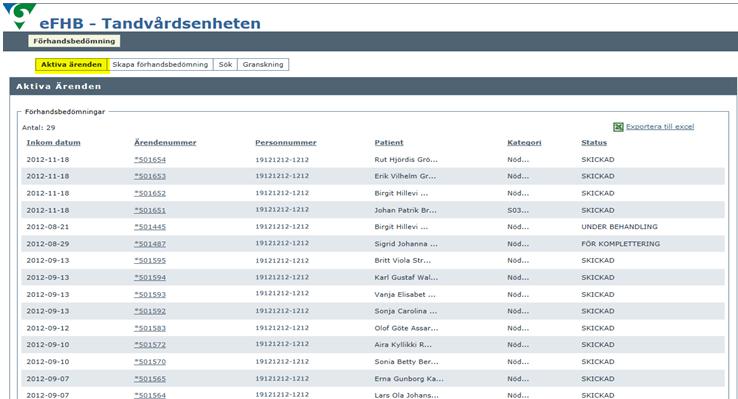This screenshot has height=399, width=738.
Task: Select patient Aira Kyllikki R...
Action: 403,344
